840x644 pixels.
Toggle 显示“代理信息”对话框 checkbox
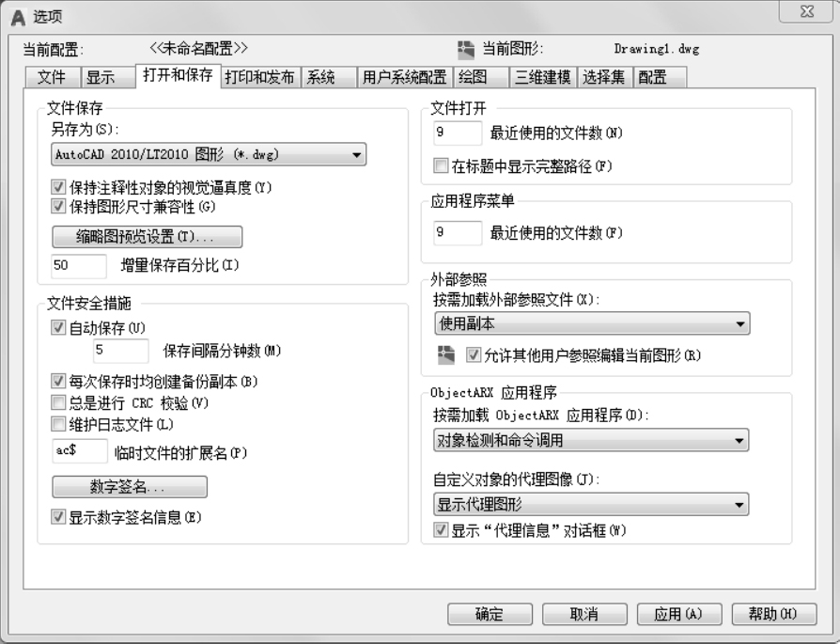point(441,530)
